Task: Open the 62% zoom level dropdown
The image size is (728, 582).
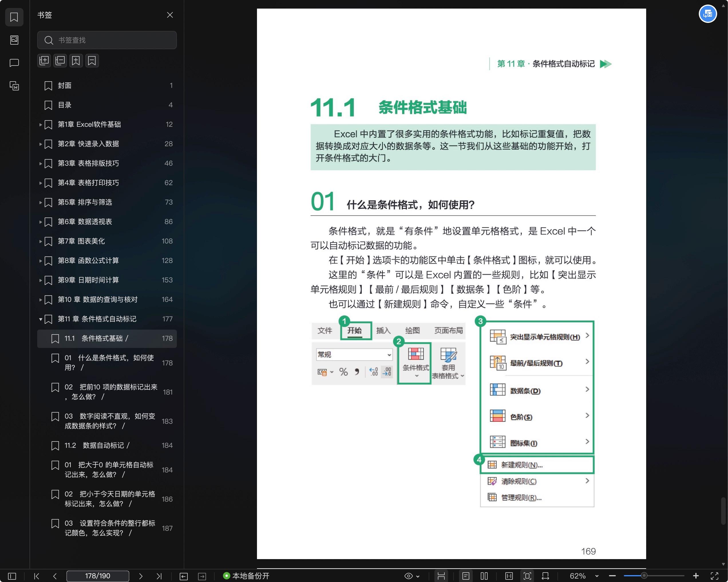Action: (597, 576)
